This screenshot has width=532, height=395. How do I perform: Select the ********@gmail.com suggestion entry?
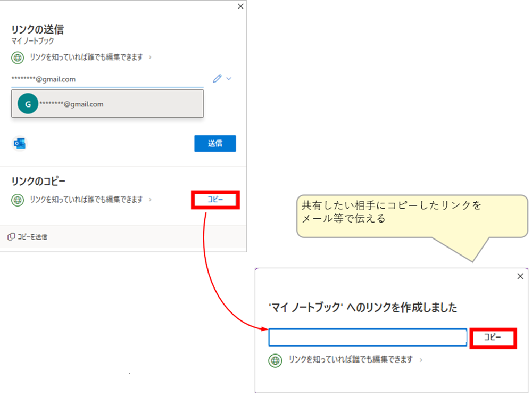click(x=107, y=104)
